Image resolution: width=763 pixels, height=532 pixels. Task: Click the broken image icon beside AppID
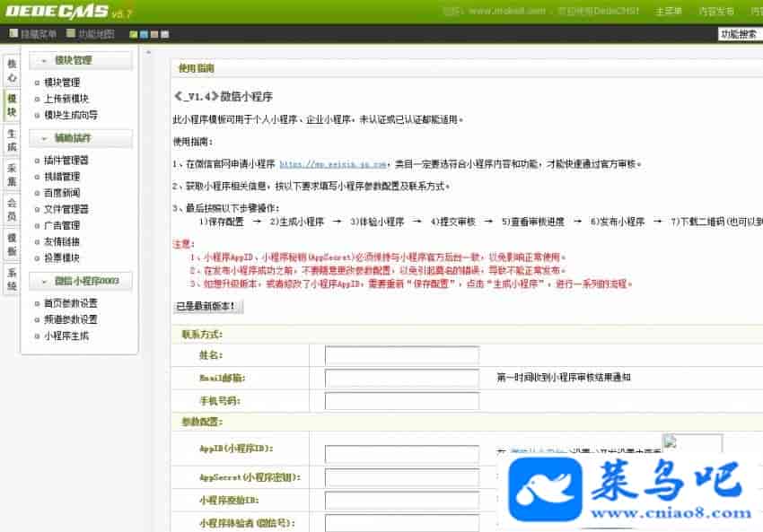[x=671, y=441]
